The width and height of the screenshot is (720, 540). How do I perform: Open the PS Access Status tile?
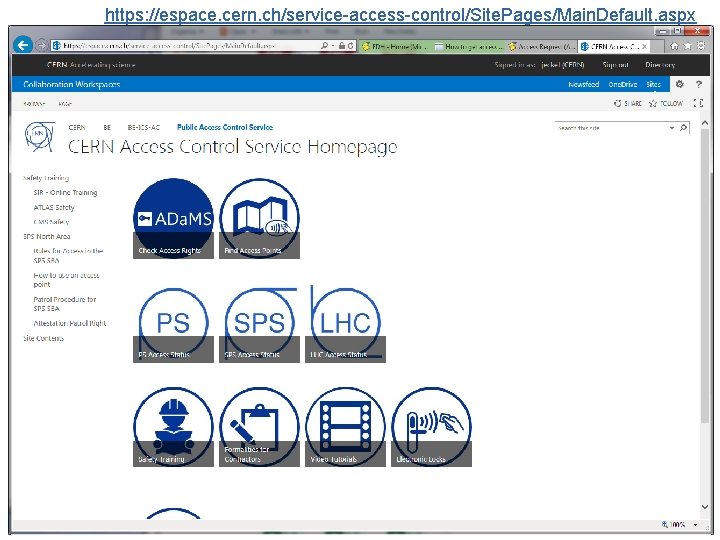(173, 324)
